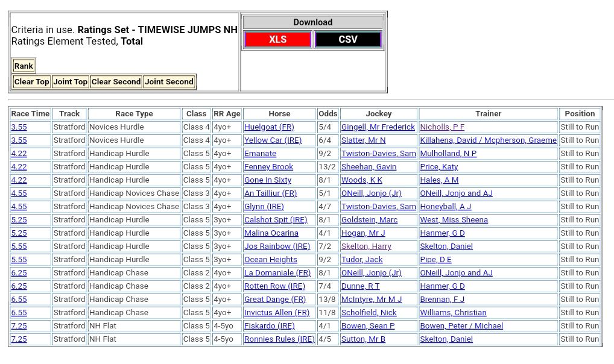This screenshot has width=614, height=364.
Task: Open trainer Price, Katy page
Action: (x=438, y=167)
